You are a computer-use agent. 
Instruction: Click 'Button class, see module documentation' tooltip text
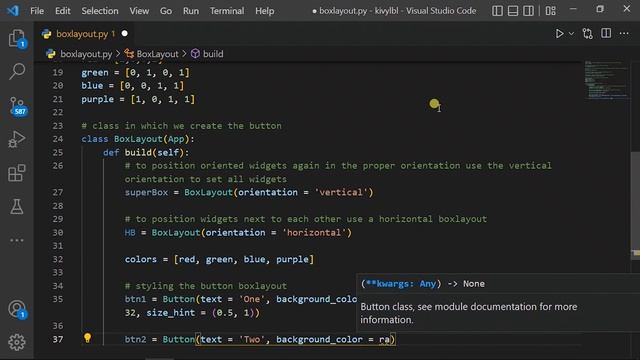click(x=469, y=313)
